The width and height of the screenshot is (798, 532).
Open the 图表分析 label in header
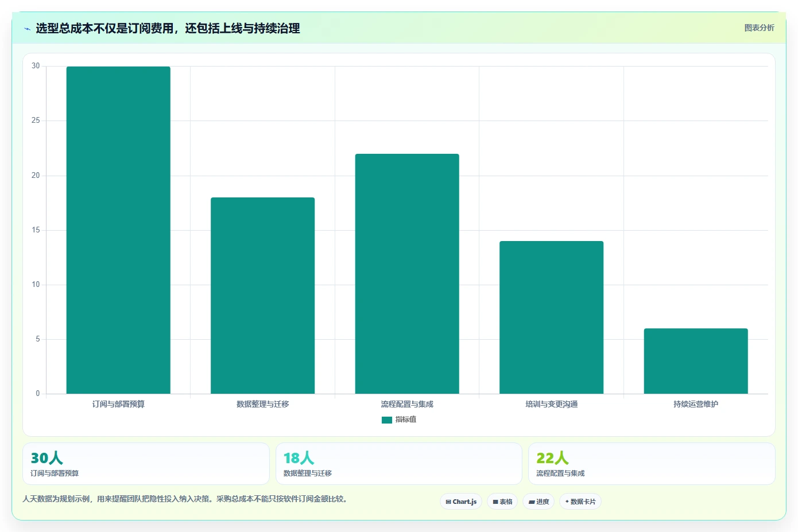[759, 28]
